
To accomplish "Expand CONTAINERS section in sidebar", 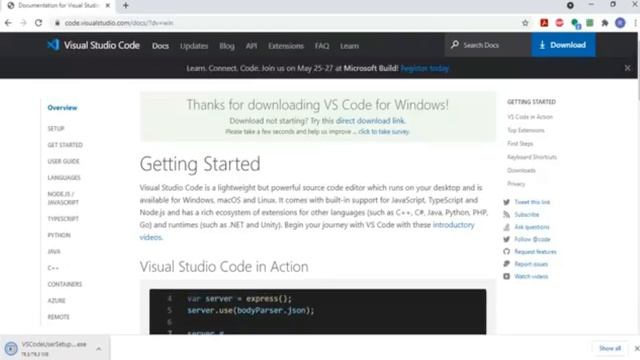I will 64,284.
